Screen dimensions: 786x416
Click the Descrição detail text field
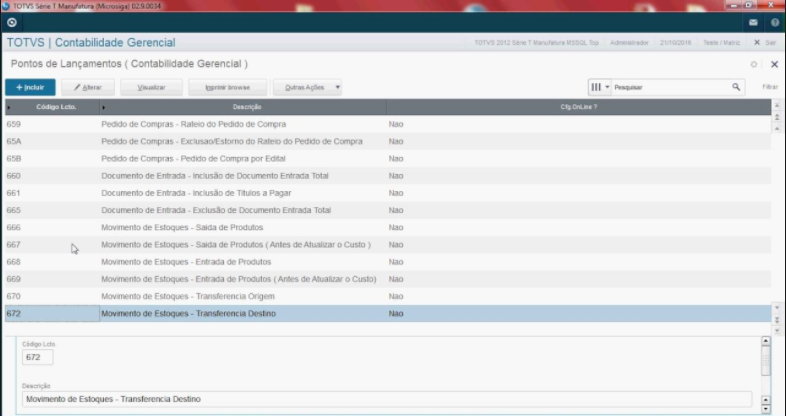(x=390, y=400)
